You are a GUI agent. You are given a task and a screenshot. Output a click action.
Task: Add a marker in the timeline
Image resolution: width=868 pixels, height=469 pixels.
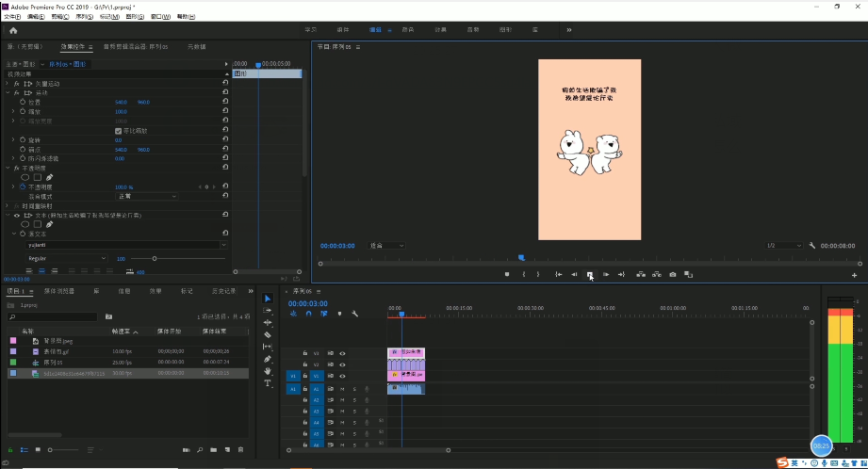pos(339,314)
